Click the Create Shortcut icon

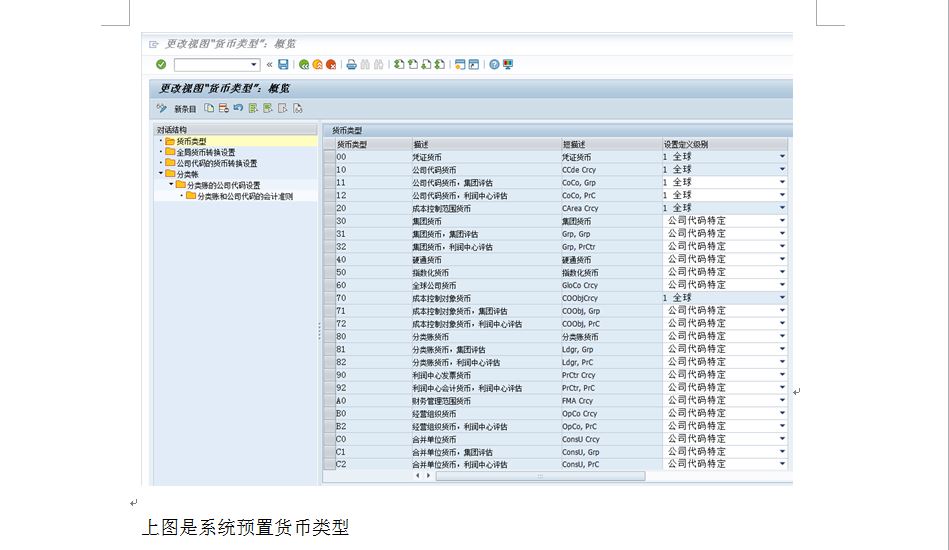pos(474,64)
